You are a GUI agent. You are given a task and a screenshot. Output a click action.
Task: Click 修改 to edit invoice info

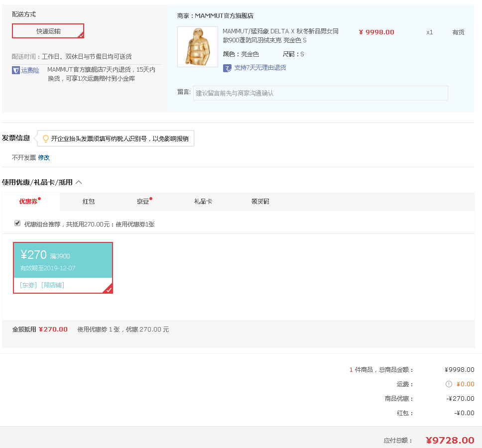44,158
